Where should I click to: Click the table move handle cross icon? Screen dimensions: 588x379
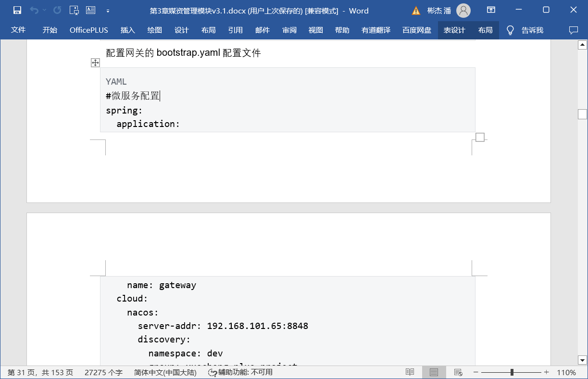click(95, 63)
